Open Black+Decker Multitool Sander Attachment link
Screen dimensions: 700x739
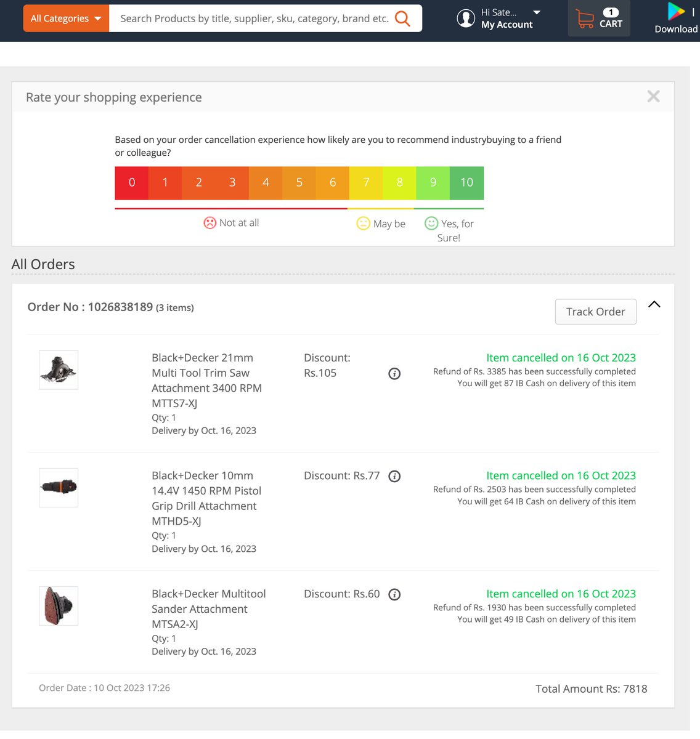(x=209, y=609)
